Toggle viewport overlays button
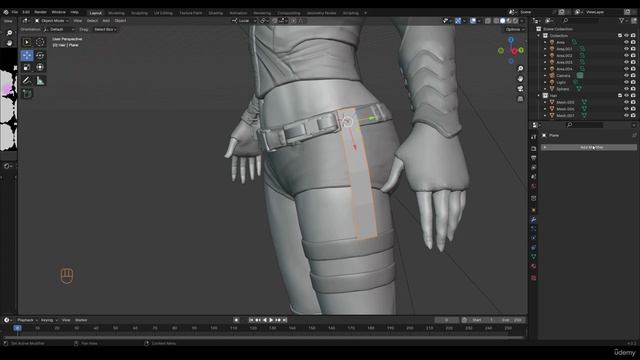Viewport: 640px width, 360px height. tap(473, 20)
